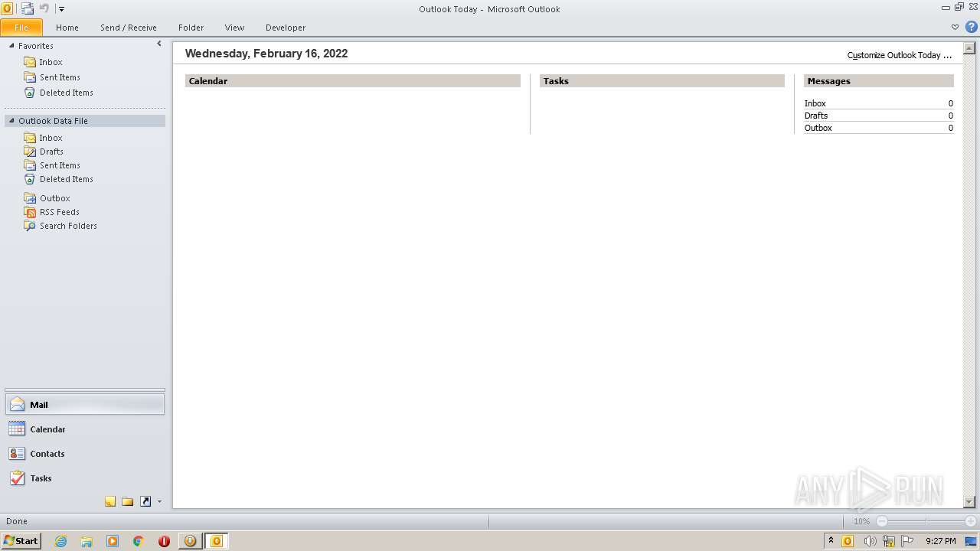Switch to the Send / Receive tab
The height and width of the screenshot is (551, 980).
coord(129,28)
